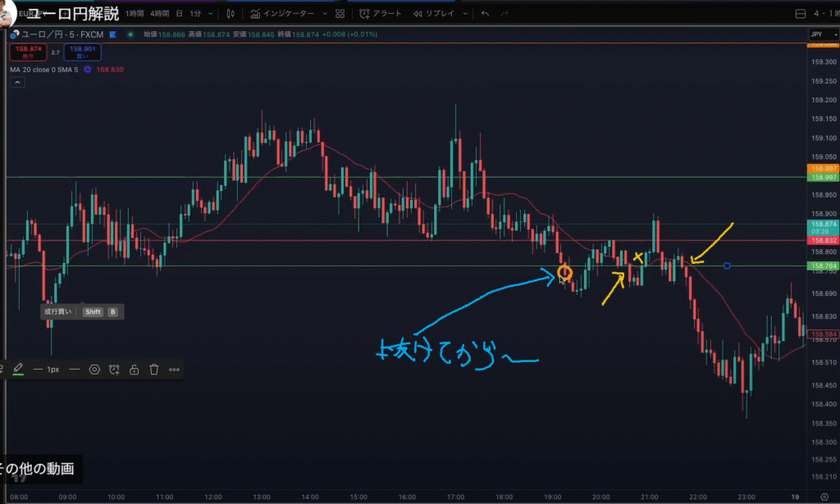Viewport: 840px width, 504px height.
Task: Expand the replay dropdown chevron
Action: 465,14
